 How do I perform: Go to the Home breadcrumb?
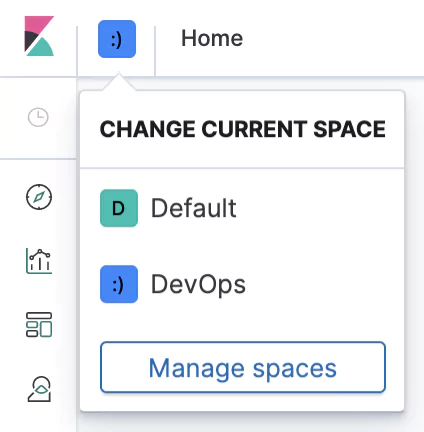click(212, 38)
